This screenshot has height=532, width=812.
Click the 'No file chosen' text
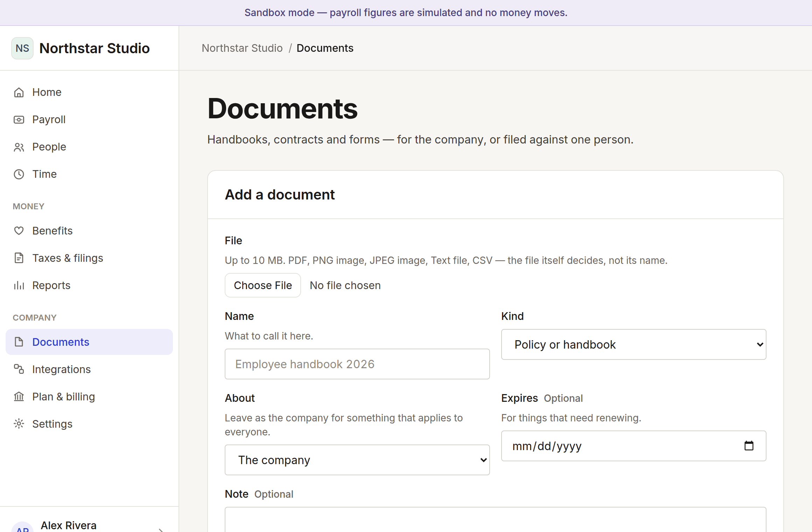(x=345, y=285)
